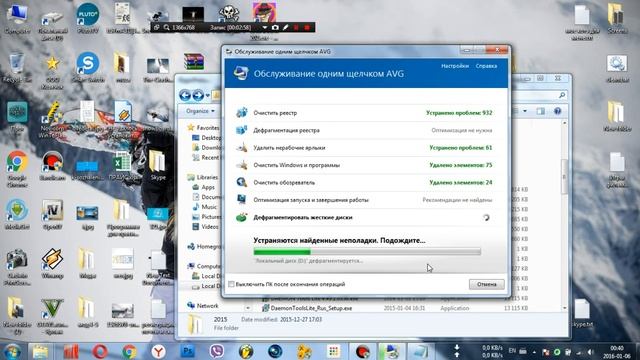Go forward in the Explorer window
Screen dimensions: 640x360
[198, 96]
